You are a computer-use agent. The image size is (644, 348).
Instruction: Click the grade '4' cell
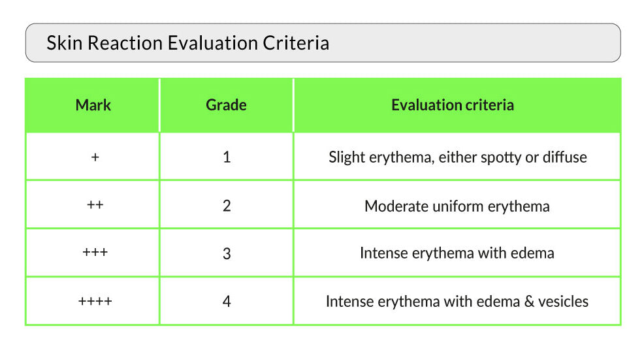pyautogui.click(x=227, y=302)
